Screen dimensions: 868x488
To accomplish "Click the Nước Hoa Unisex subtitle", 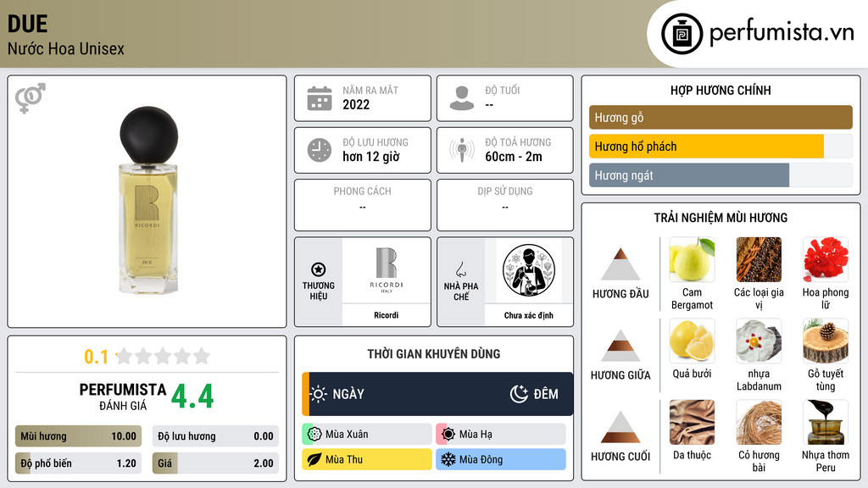I will pos(66,48).
